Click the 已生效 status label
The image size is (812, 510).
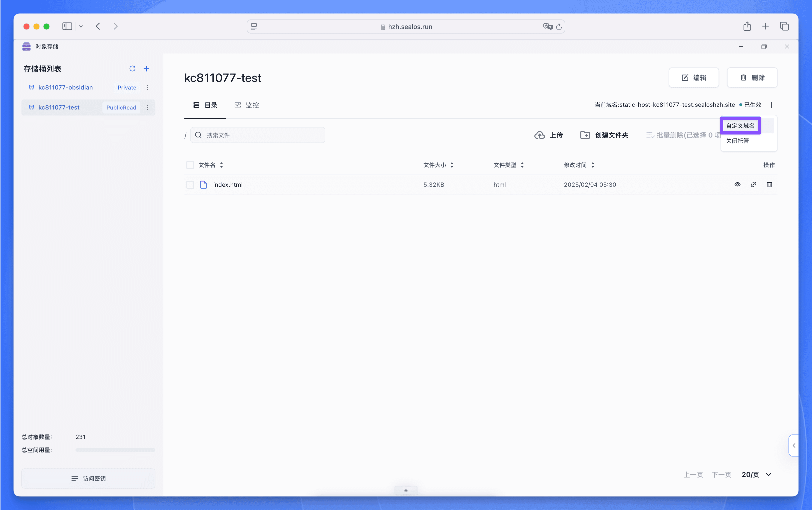[753, 105]
